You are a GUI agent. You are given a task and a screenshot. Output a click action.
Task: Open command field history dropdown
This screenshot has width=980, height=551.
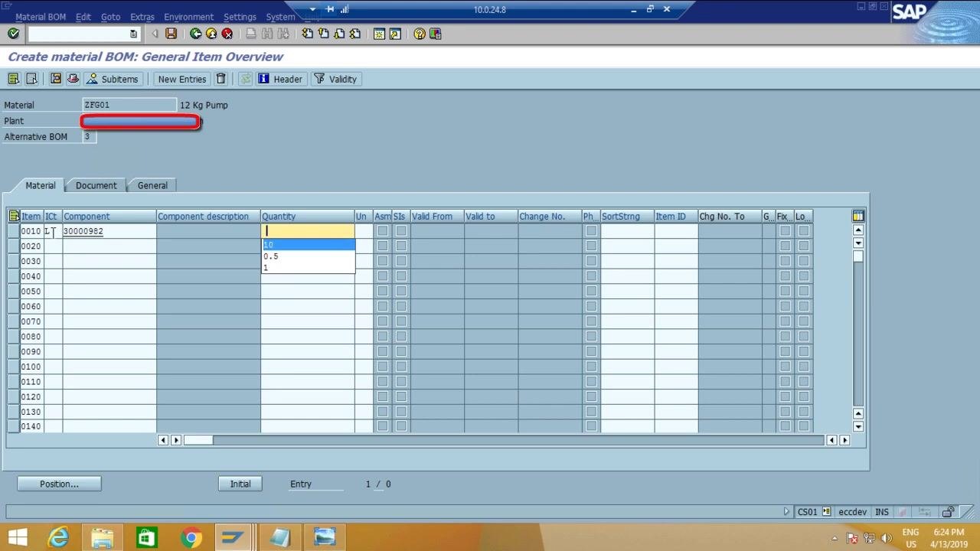(133, 34)
